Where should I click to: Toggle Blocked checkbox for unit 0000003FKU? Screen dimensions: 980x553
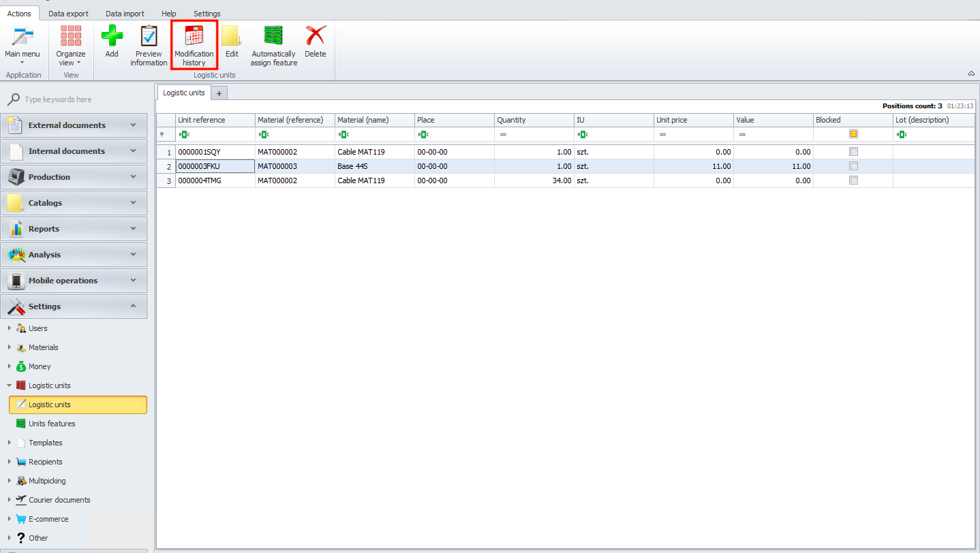[853, 166]
